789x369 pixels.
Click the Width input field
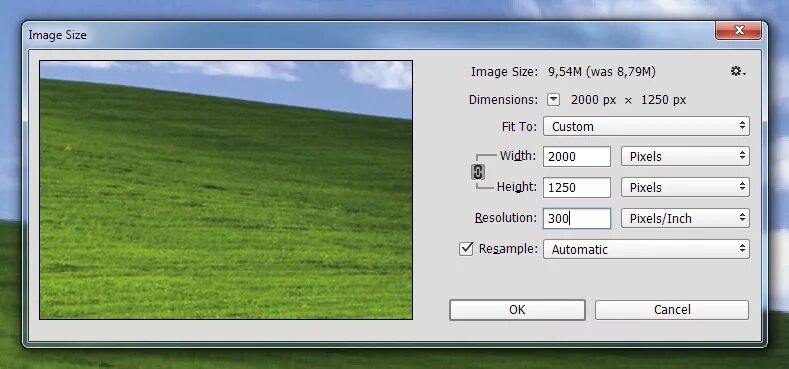[x=577, y=157]
